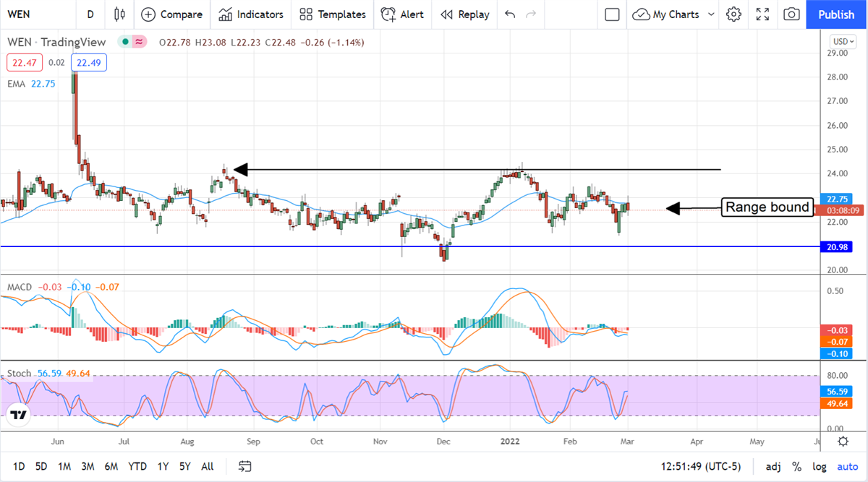Image resolution: width=868 pixels, height=482 pixels.
Task: Open the axis settings gear at bottom right
Action: pos(843,442)
